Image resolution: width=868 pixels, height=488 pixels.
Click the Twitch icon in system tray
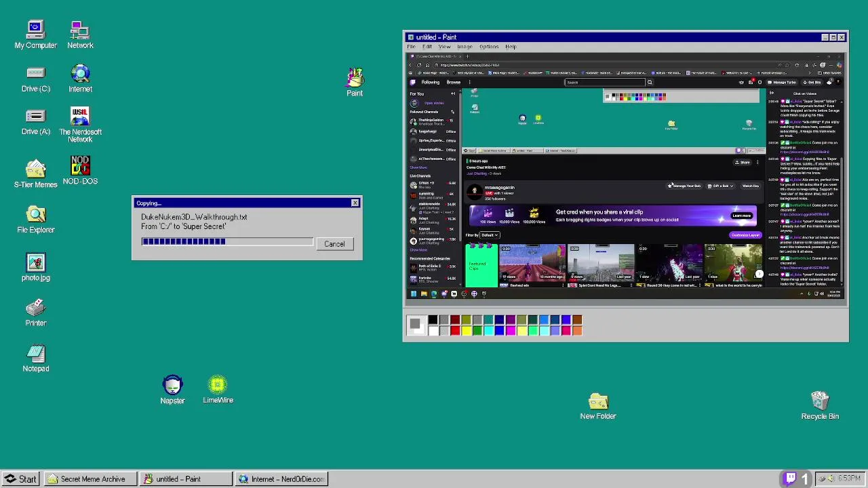pos(790,479)
